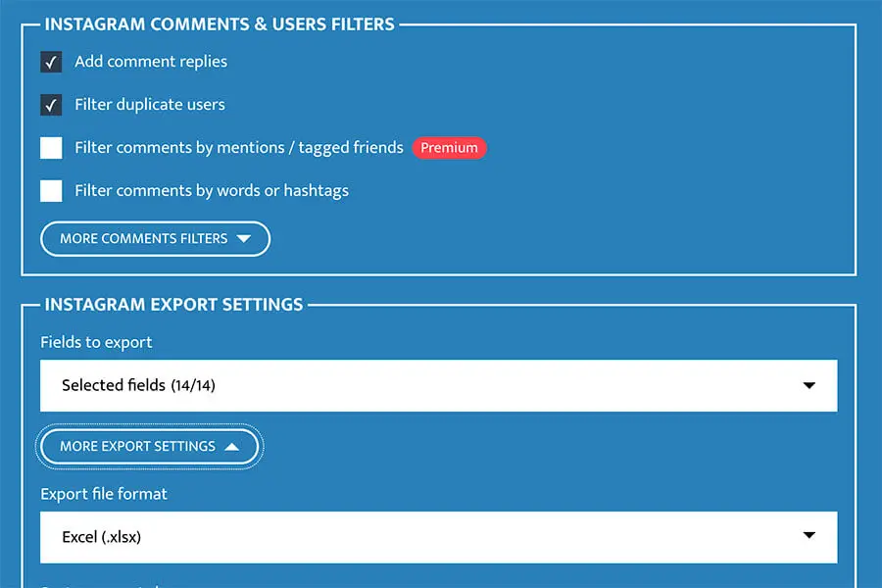Viewport: 882px width, 588px height.
Task: Open the Excel (.xlsx) format dropdown
Action: [x=439, y=537]
